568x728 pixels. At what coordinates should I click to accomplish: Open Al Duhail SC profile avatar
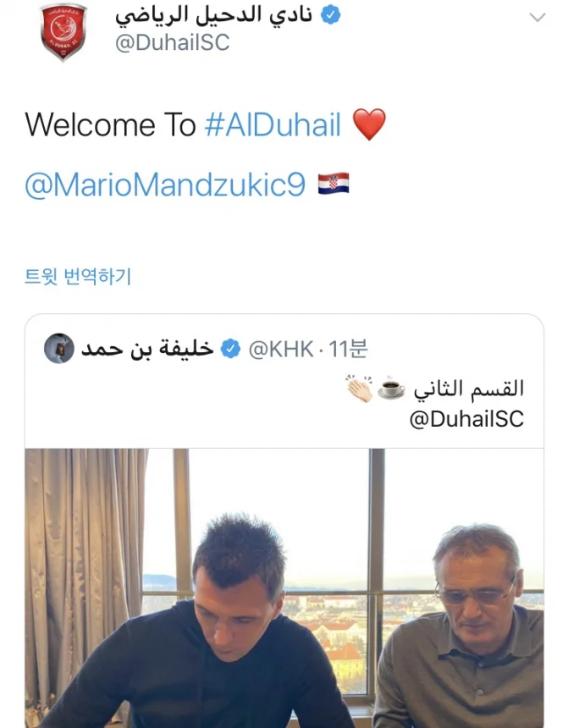tap(63, 31)
